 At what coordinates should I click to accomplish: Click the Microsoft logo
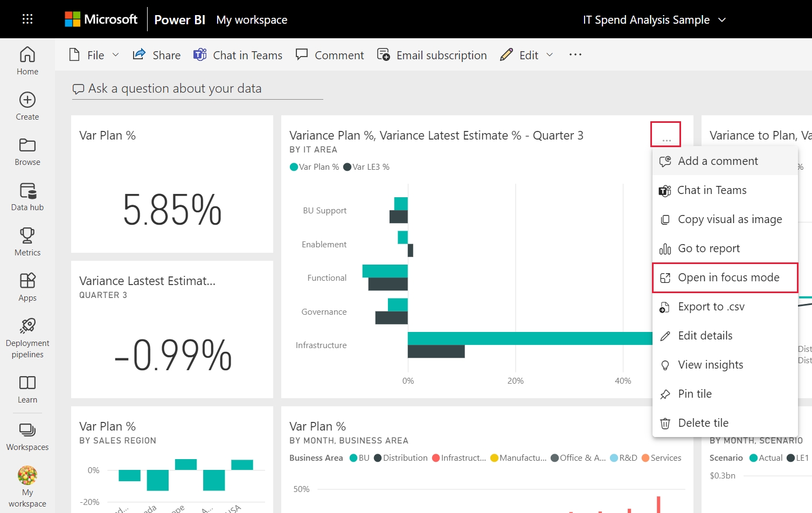click(101, 19)
